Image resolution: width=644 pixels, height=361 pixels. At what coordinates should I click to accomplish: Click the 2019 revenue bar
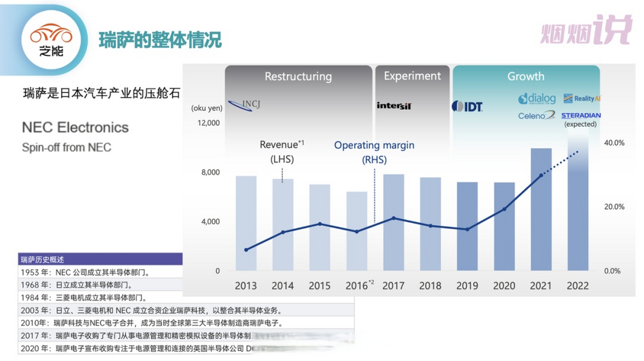tap(468, 226)
